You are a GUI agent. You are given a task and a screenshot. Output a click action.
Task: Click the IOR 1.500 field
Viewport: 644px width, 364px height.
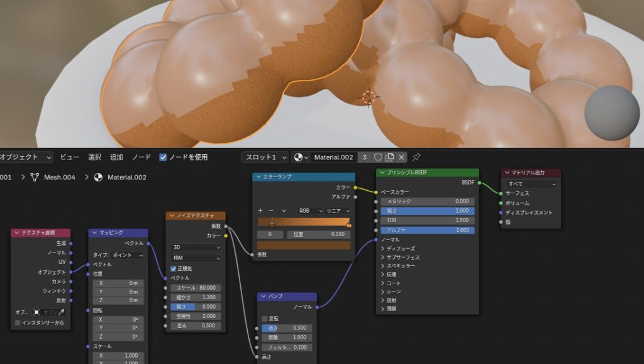[428, 220]
